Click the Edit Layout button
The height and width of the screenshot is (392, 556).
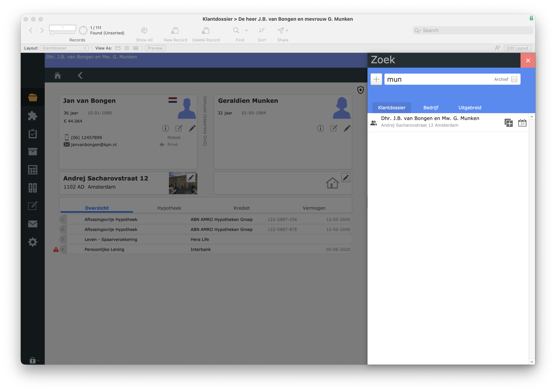pos(517,48)
